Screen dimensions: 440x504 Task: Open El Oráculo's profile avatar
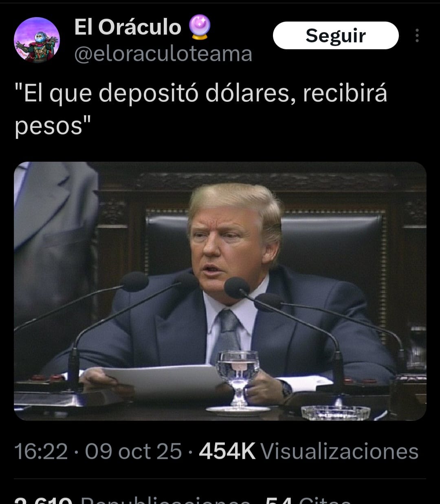click(37, 40)
